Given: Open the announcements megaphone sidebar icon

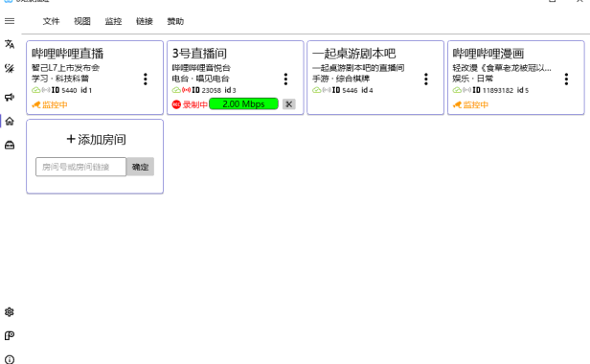Looking at the screenshot, I should point(10,97).
